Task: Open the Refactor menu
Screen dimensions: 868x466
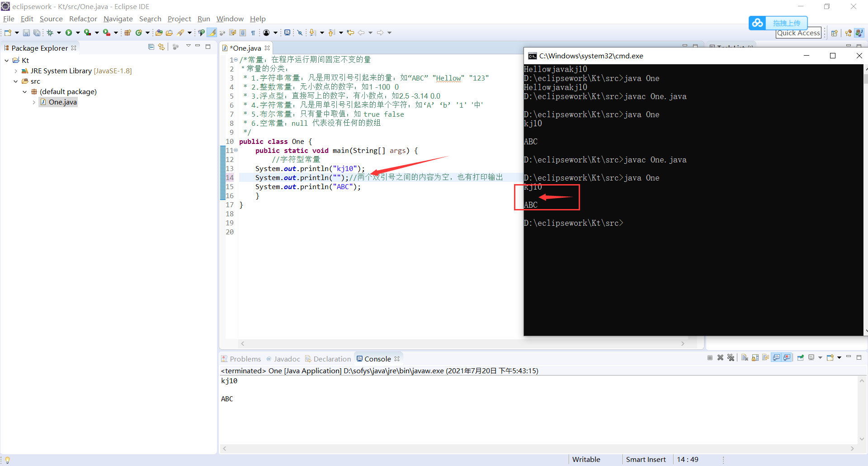Action: pos(83,19)
